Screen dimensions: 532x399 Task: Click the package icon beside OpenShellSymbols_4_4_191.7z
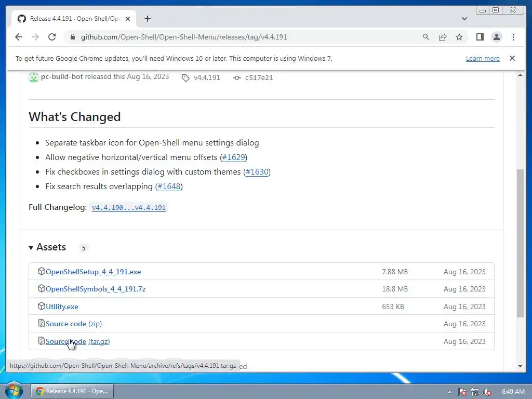point(42,289)
